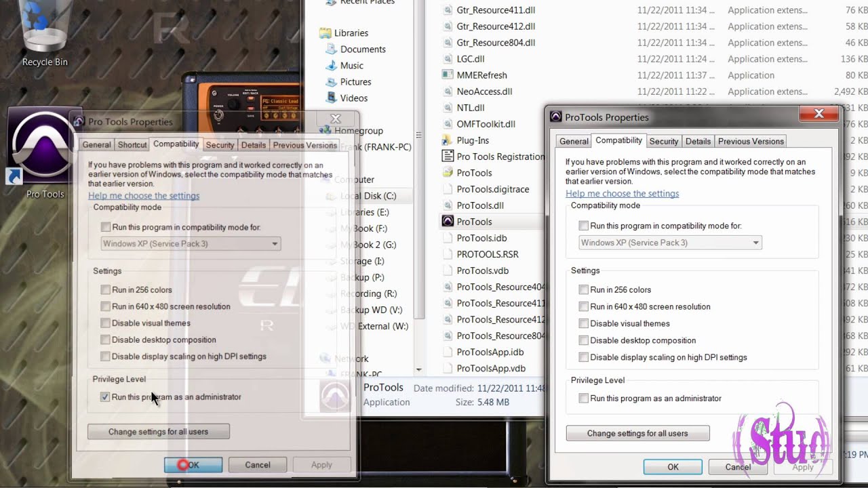Switch to General tab in ProTools Properties

(x=574, y=141)
